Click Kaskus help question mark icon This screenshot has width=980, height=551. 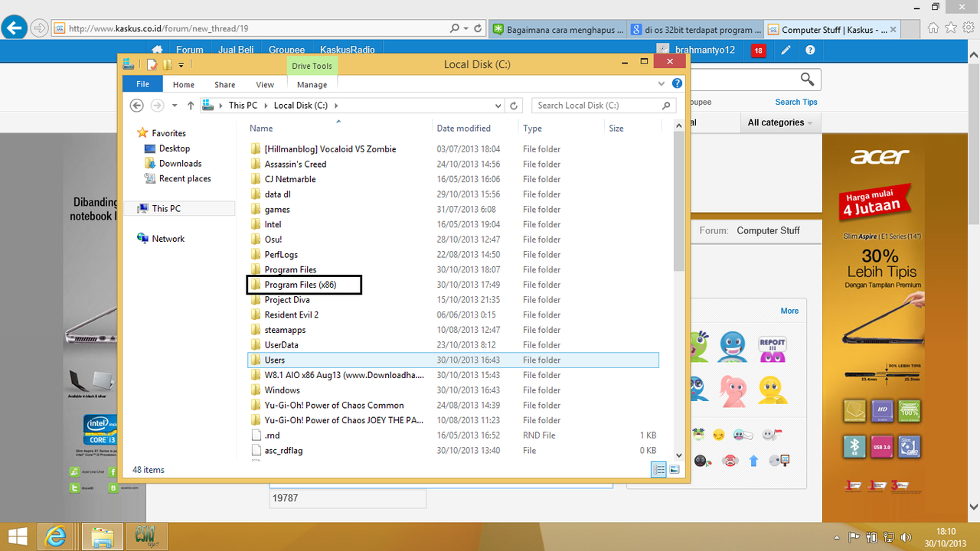[x=810, y=51]
